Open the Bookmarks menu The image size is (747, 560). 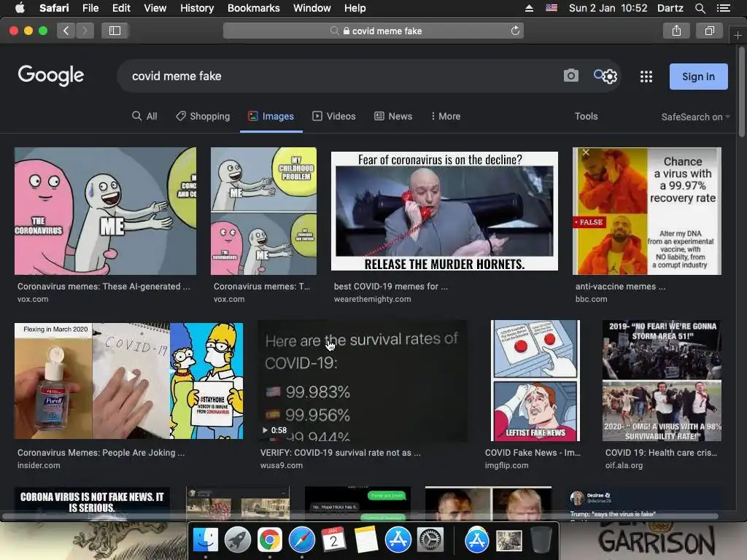pos(253,8)
